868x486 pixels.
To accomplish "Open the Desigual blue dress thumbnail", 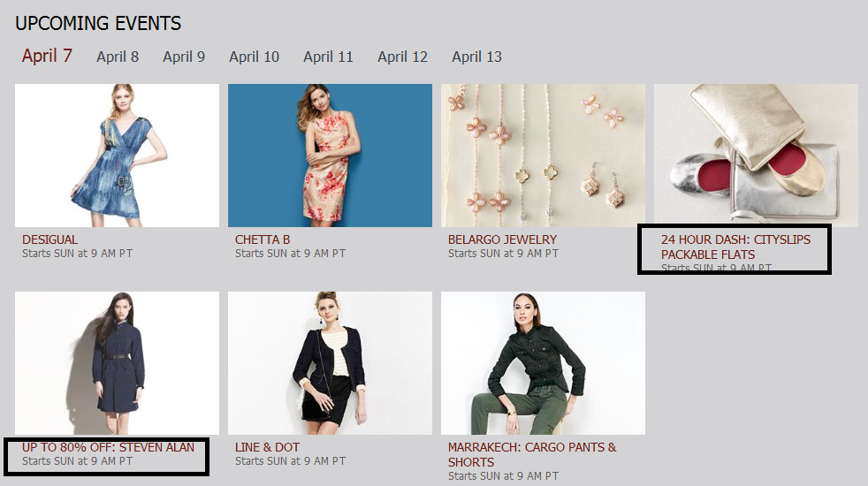I will tap(117, 156).
